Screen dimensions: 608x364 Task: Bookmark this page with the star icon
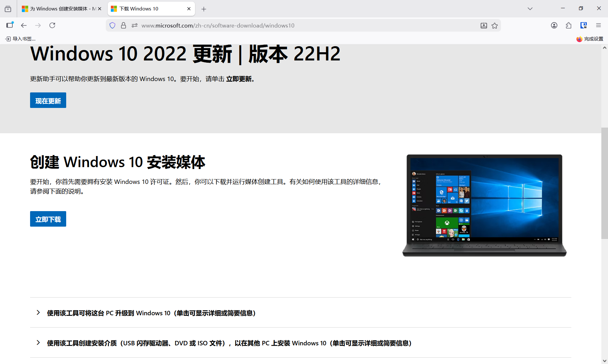point(495,25)
